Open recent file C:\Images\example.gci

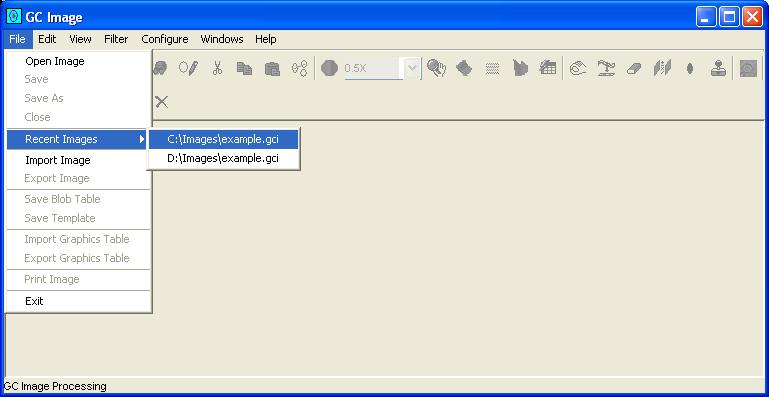(x=223, y=139)
